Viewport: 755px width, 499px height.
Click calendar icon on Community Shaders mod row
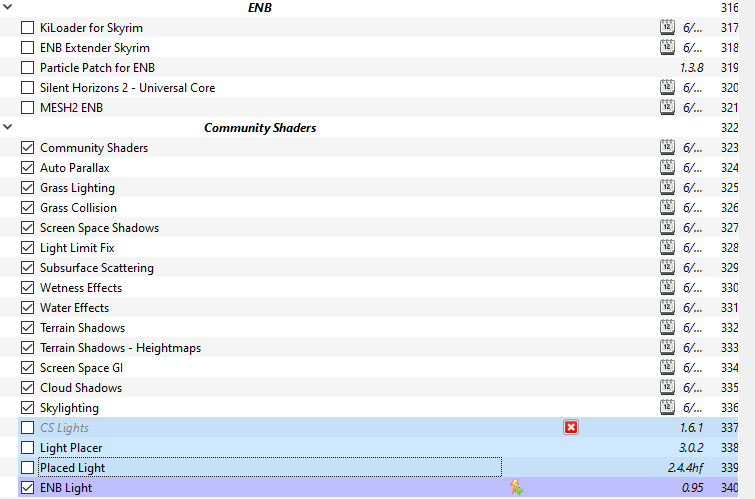(x=667, y=147)
